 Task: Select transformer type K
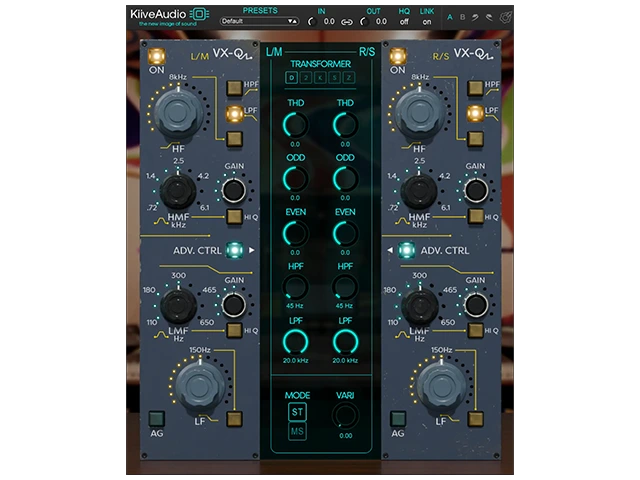320,78
